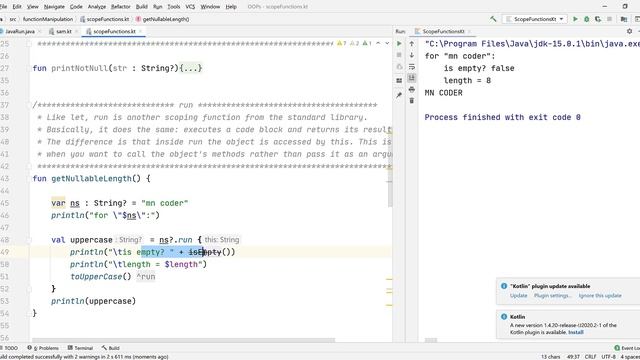This screenshot has width=640, height=360.
Task: Open the Window menu
Action: point(210,7)
